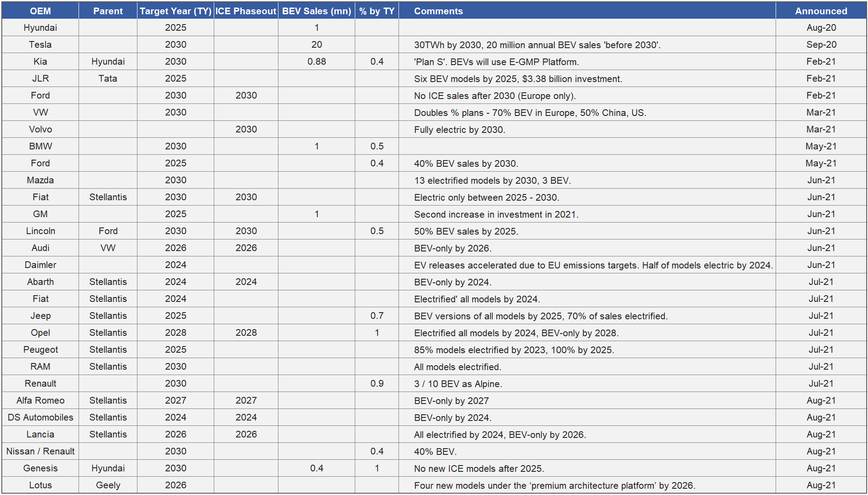Click the Alfa Romeo cell
868x495 pixels.
(40, 400)
